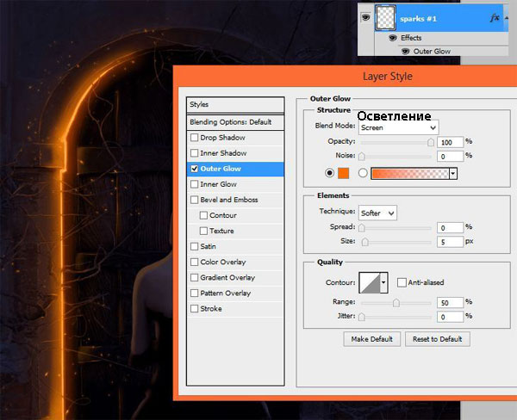This screenshot has height=420, width=517.
Task: Click the Range value field showing 50
Action: [450, 302]
